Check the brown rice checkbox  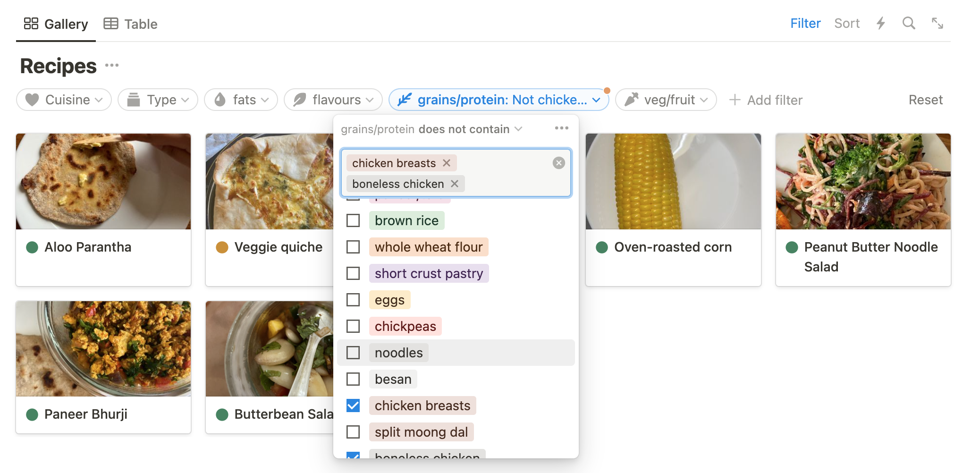click(x=353, y=220)
